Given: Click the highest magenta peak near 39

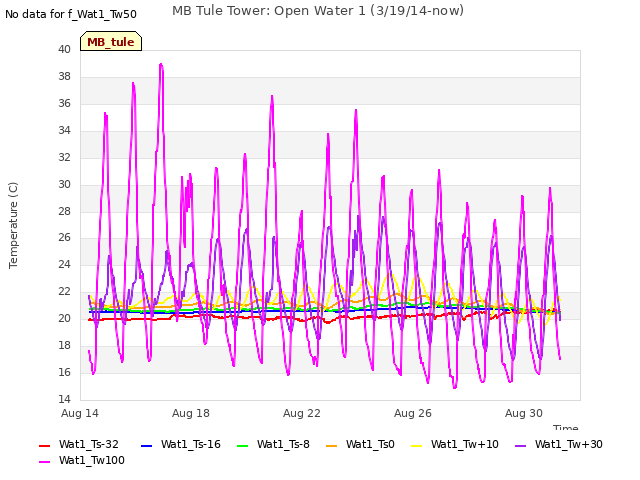Looking at the screenshot, I should tap(161, 64).
